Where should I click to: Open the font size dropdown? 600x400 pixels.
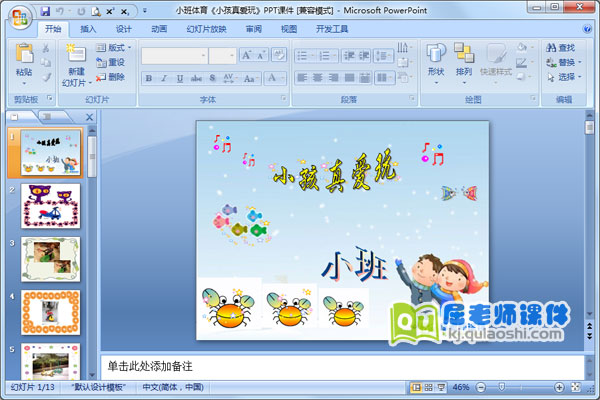click(232, 56)
